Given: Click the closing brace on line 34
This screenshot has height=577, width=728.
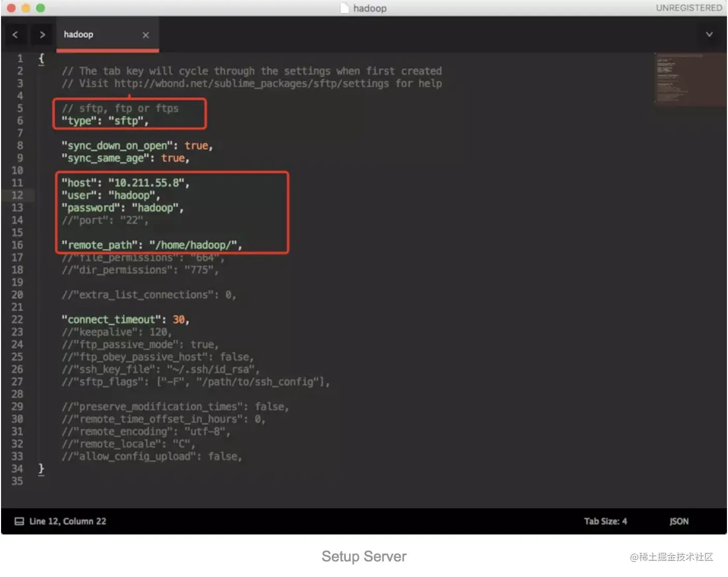Looking at the screenshot, I should click(41, 469).
